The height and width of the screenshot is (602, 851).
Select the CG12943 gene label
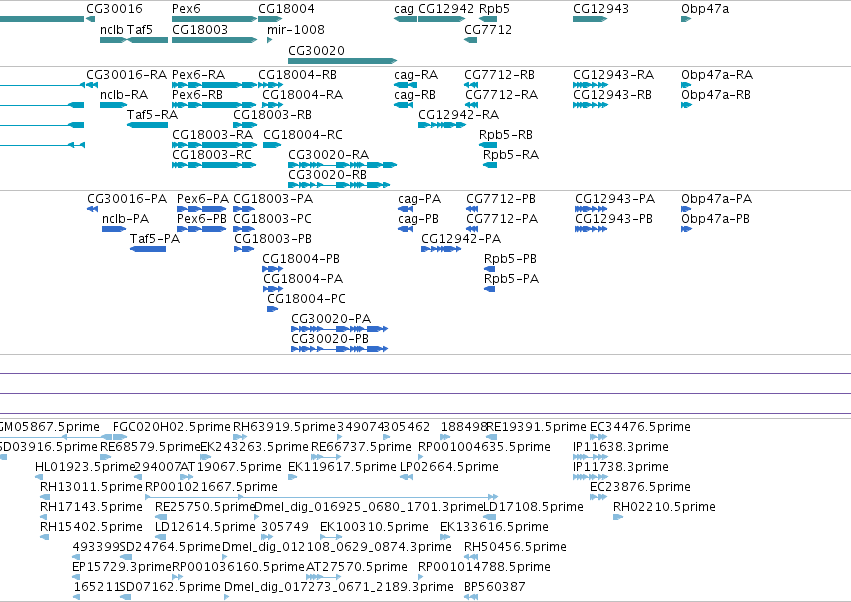point(601,9)
